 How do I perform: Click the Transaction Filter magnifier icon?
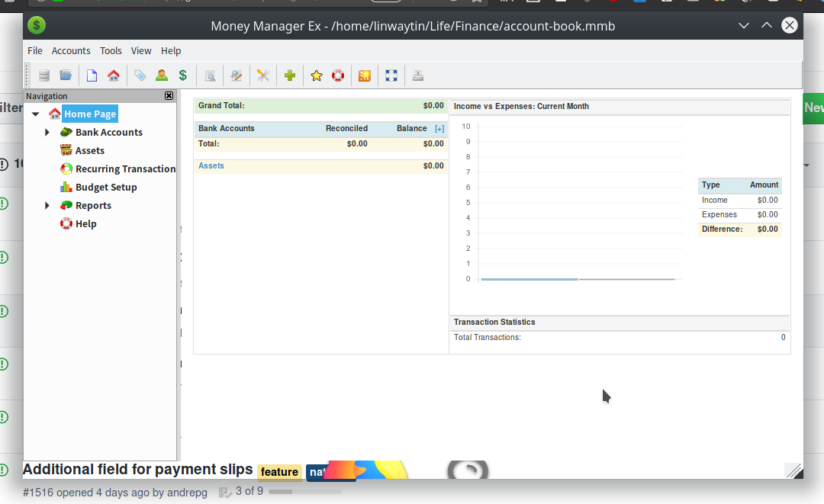pyautogui.click(x=210, y=75)
